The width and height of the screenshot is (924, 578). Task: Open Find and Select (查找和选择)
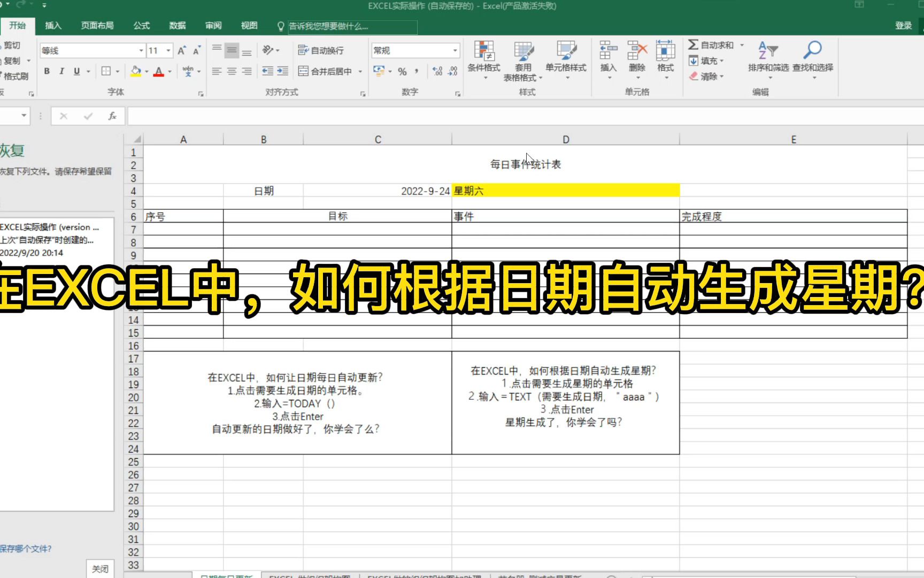(x=813, y=60)
